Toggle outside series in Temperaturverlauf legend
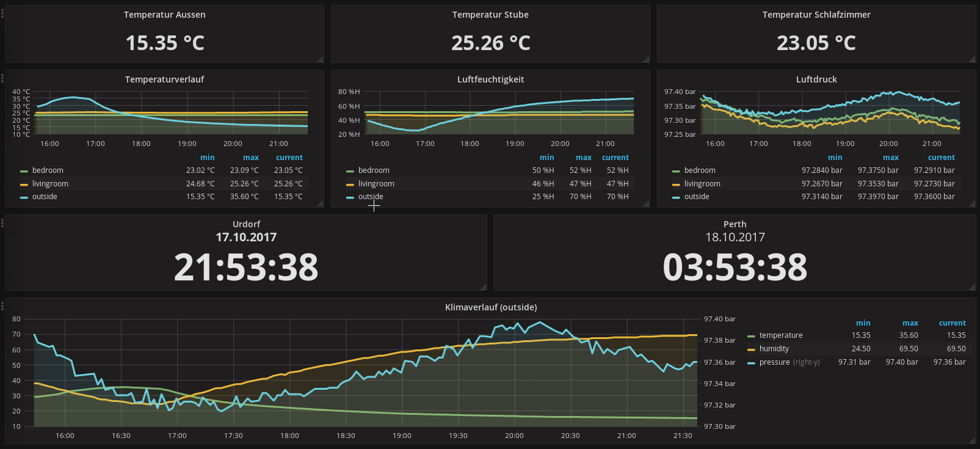The image size is (980, 449). click(x=45, y=197)
